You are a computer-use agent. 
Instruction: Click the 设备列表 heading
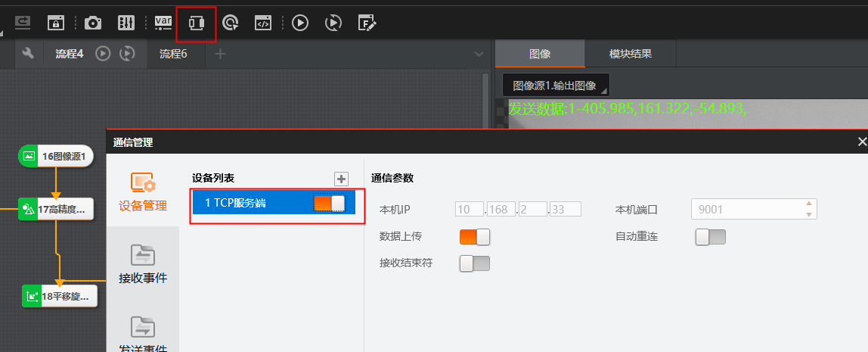(x=213, y=178)
